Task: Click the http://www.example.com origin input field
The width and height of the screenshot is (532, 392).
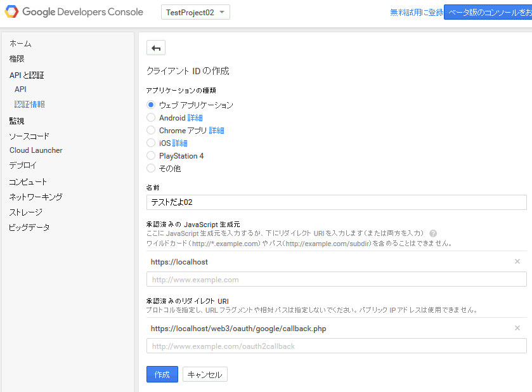Action: click(337, 279)
